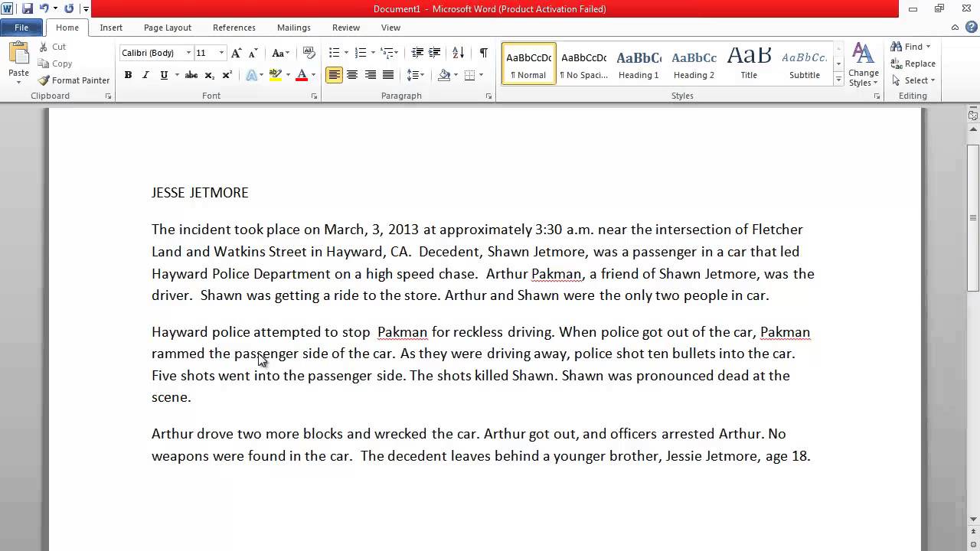
Task: Apply the Heading 1 style
Action: 639,64
